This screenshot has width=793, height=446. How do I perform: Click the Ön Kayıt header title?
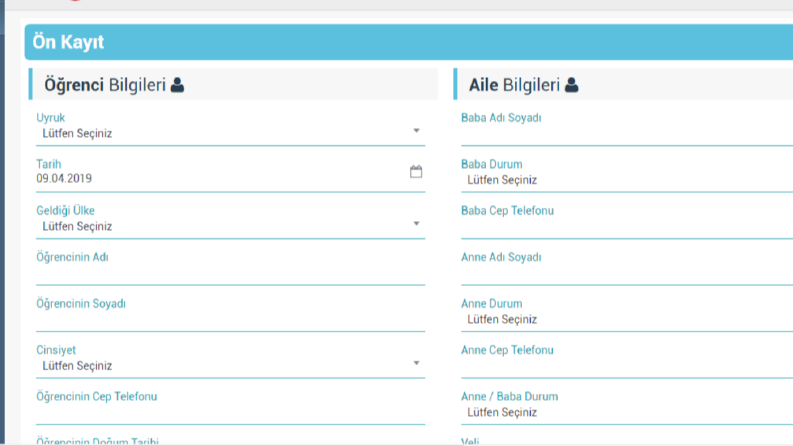(x=68, y=42)
